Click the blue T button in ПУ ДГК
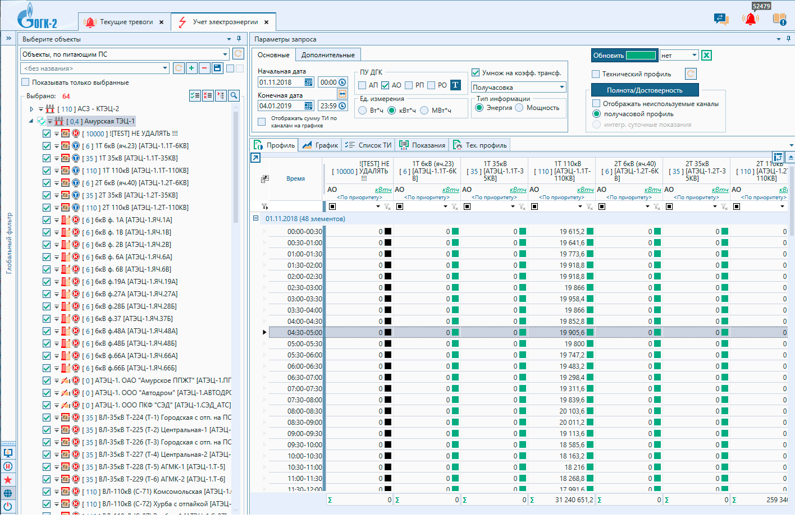 click(x=455, y=85)
